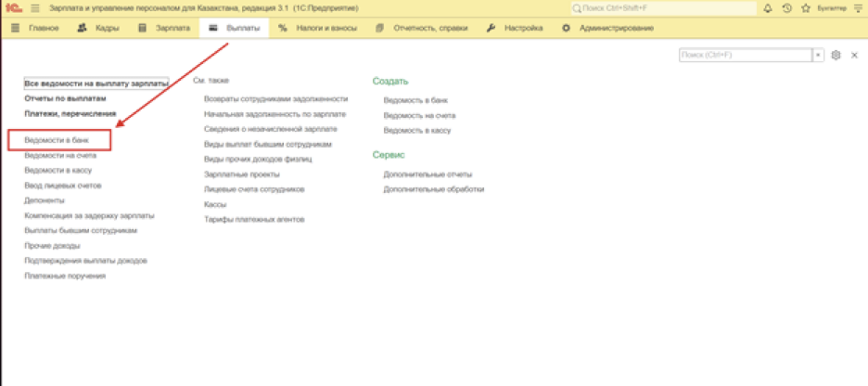Open section settings gear icon
The image size is (868, 386).
[836, 56]
